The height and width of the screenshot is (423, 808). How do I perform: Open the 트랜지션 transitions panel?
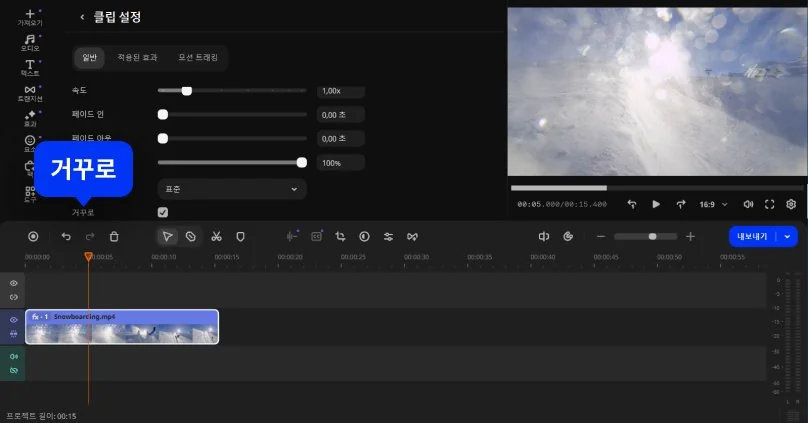[x=29, y=94]
